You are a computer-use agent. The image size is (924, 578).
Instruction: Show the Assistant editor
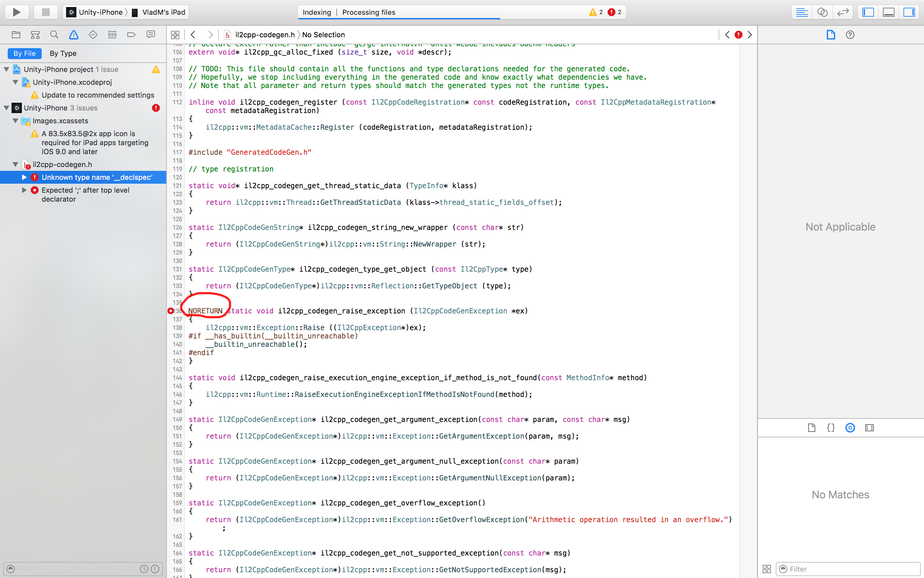pyautogui.click(x=822, y=12)
